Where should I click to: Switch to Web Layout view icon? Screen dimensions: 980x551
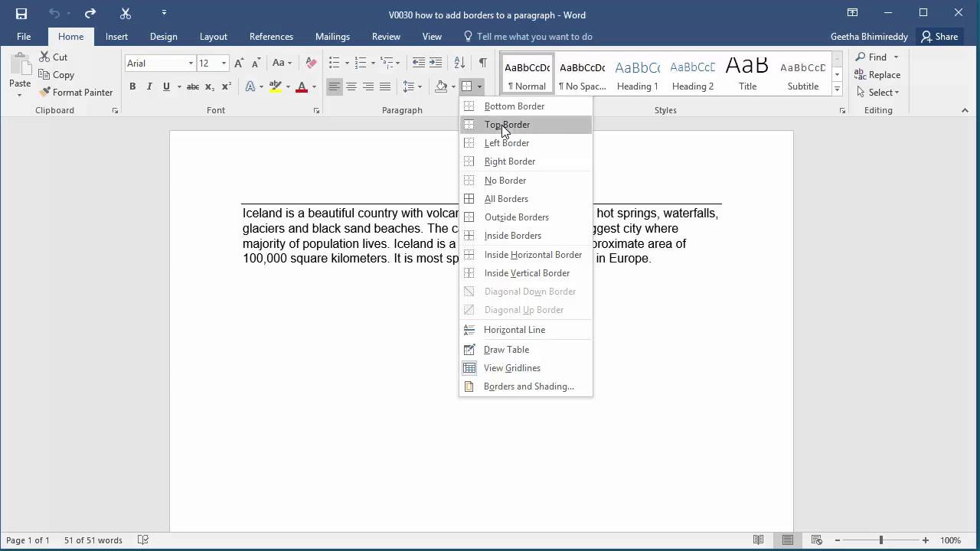[x=817, y=540]
